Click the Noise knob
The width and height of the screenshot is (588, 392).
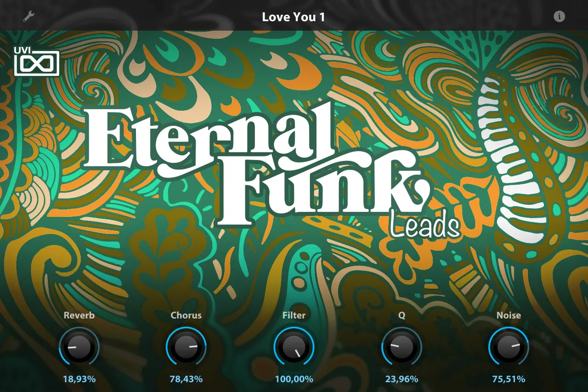509,347
